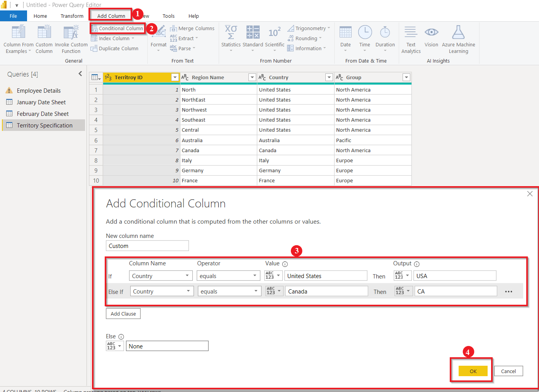Open the Operator dropdown showing equals
The width and height of the screenshot is (539, 392).
pos(255,275)
